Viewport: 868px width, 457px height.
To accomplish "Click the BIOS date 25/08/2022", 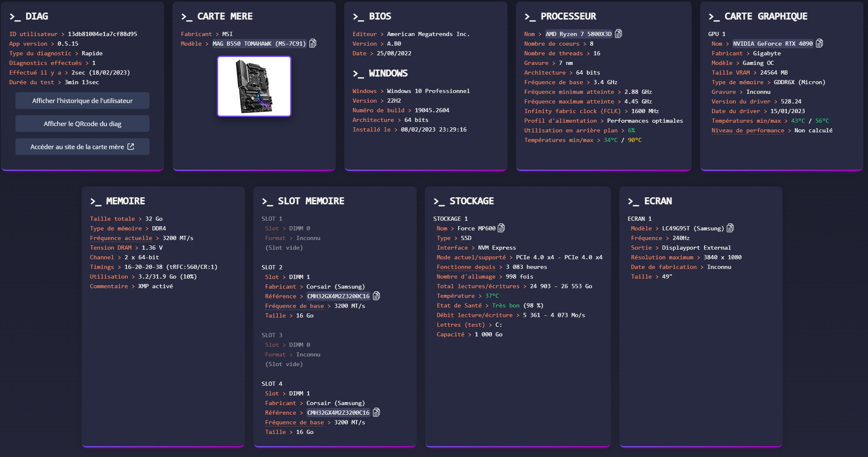I will point(394,53).
